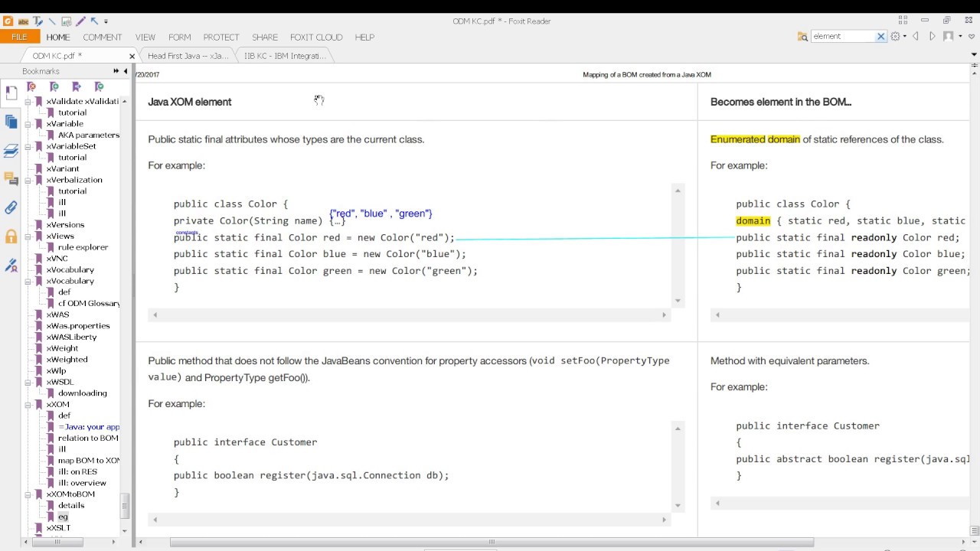Click the add new bookmark icon

54,86
